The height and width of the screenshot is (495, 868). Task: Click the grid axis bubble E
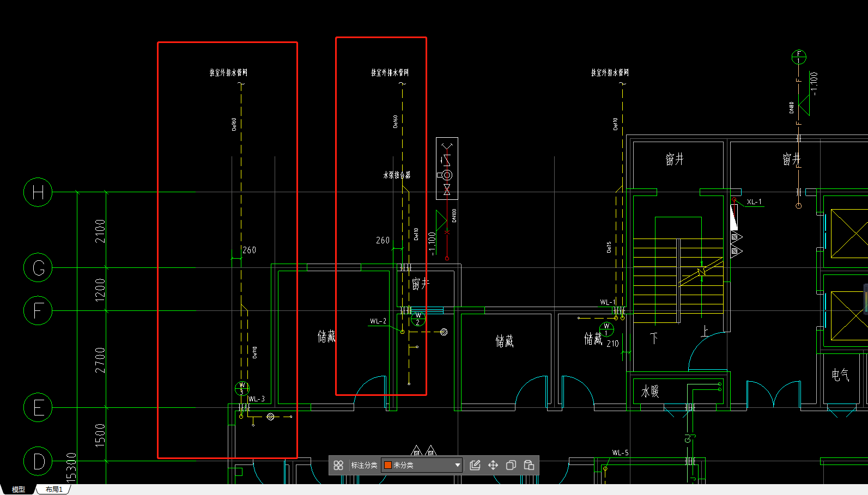click(x=38, y=407)
